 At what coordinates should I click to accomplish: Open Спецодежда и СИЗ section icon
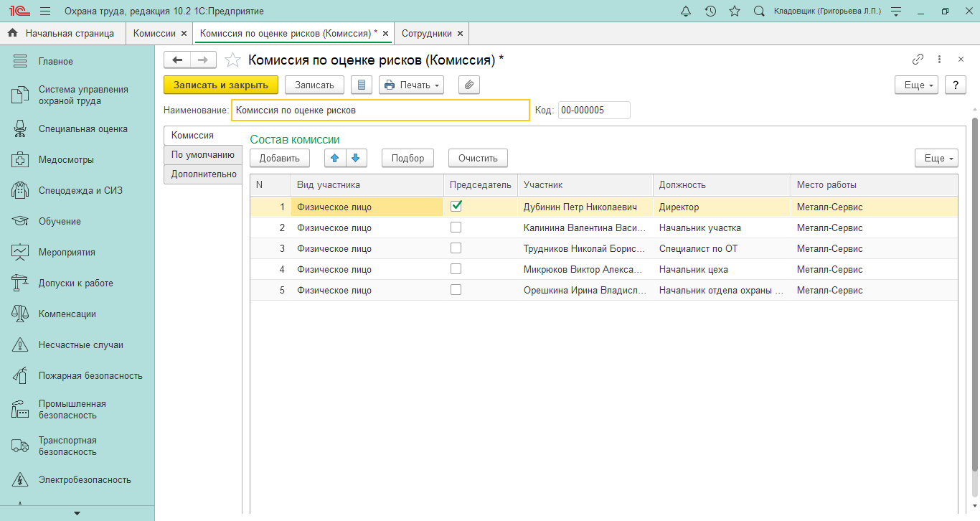click(20, 190)
